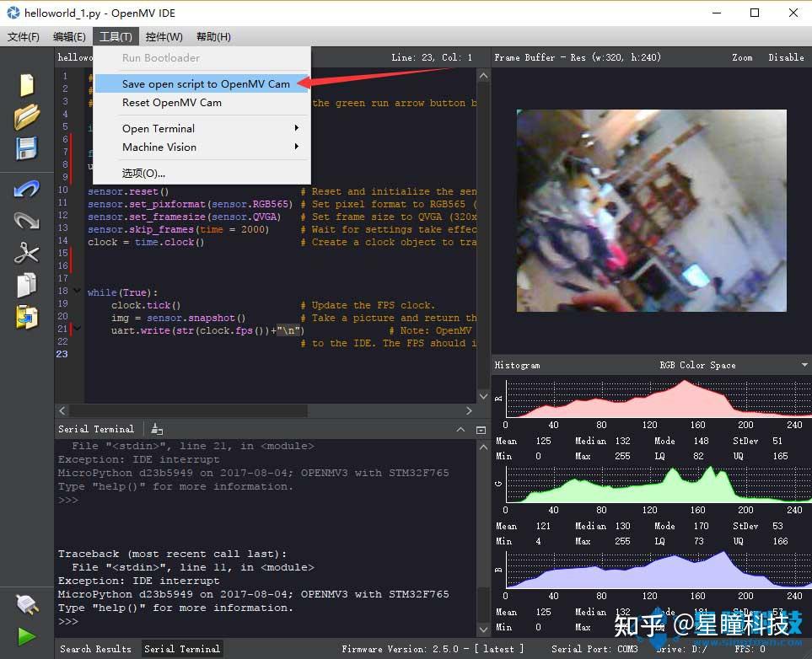This screenshot has height=659, width=812.
Task: Toggle Zoom on the Frame Buffer
Action: (742, 57)
